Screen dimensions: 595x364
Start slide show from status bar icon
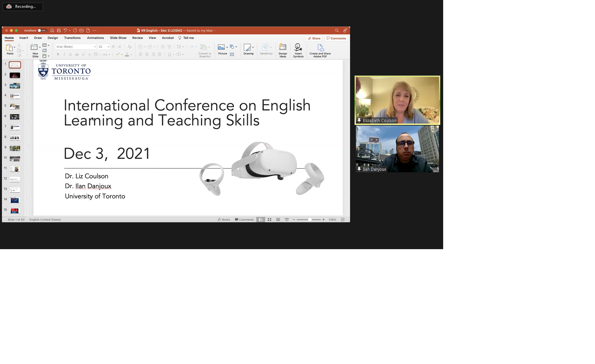click(287, 220)
